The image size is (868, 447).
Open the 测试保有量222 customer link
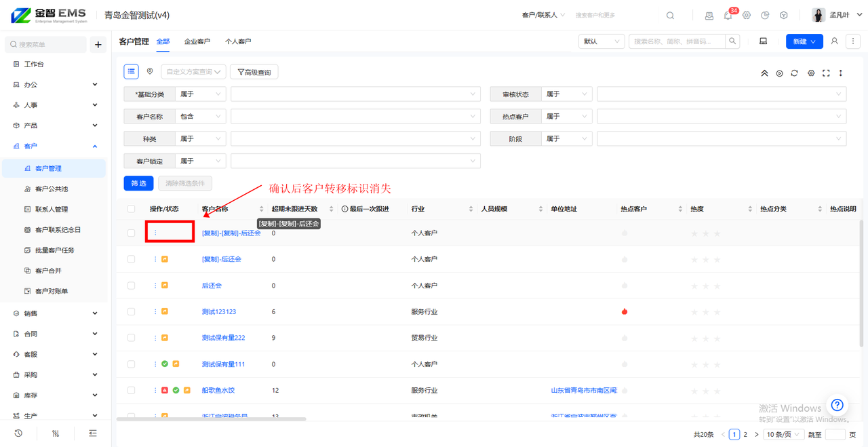pyautogui.click(x=223, y=338)
